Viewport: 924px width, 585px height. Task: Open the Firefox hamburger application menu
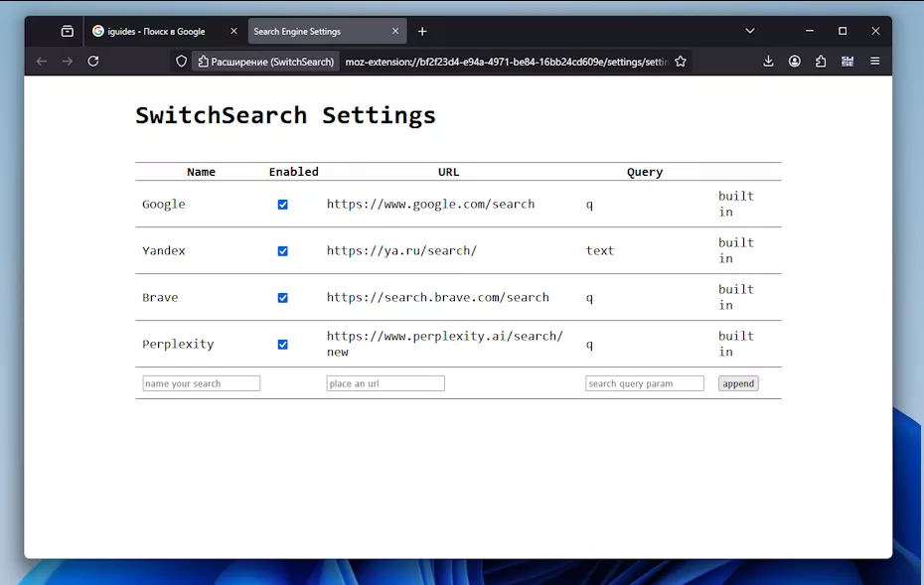point(874,62)
